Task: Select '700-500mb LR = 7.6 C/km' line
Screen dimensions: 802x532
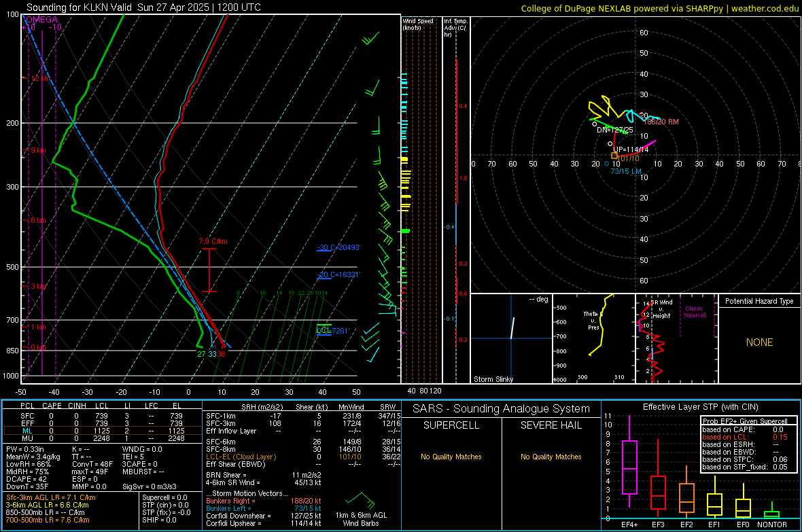Action: tap(48, 520)
